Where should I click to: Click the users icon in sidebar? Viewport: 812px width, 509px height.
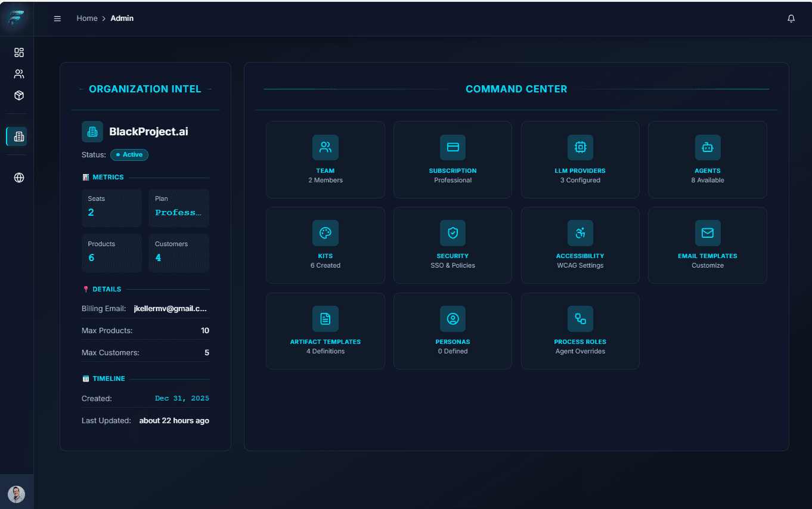pos(19,74)
